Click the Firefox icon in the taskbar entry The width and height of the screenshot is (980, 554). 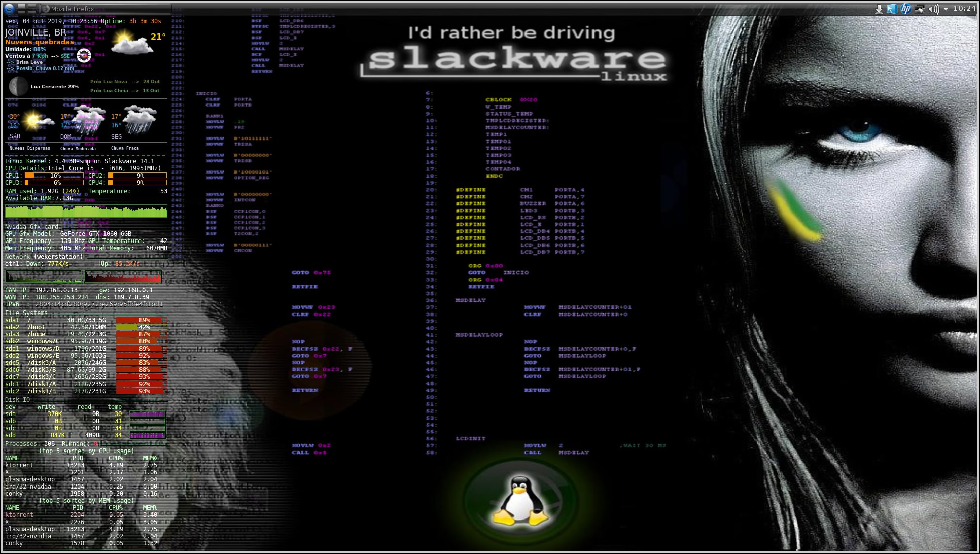point(46,9)
